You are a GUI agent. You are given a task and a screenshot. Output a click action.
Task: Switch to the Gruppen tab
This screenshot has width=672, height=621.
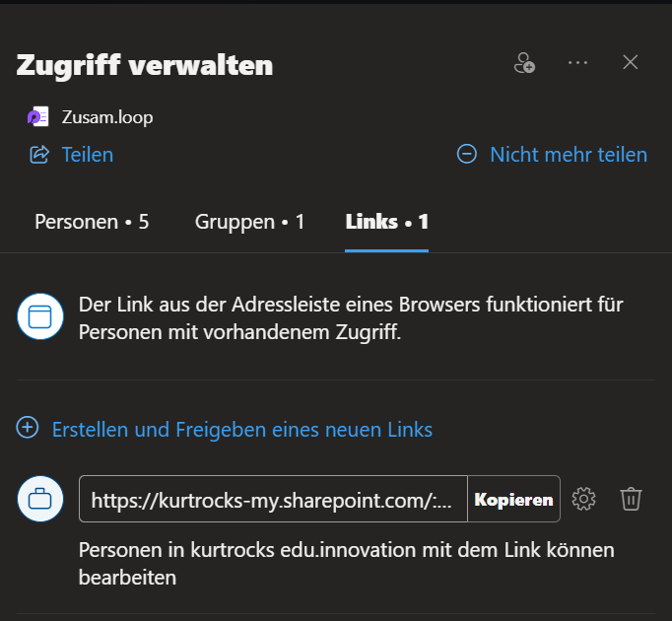(250, 222)
